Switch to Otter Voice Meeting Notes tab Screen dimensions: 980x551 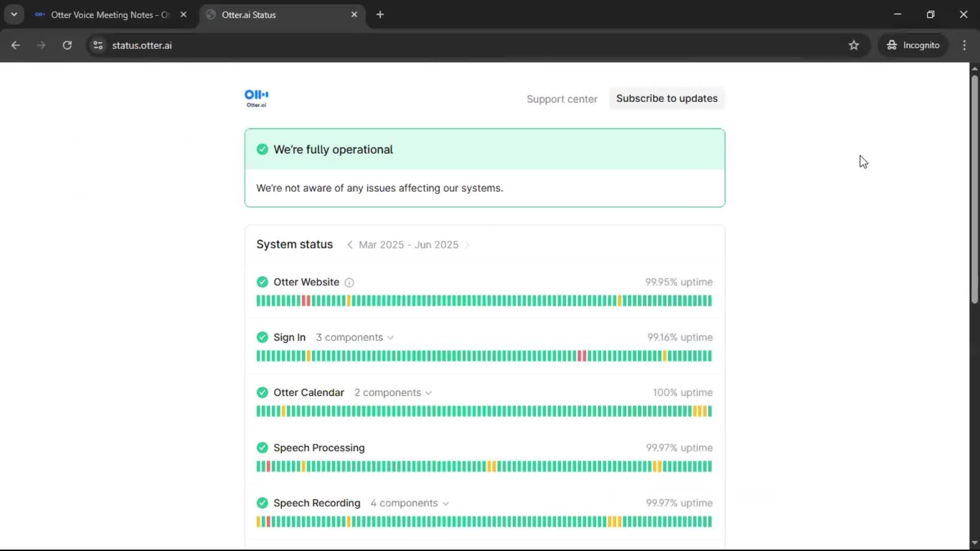(x=110, y=15)
